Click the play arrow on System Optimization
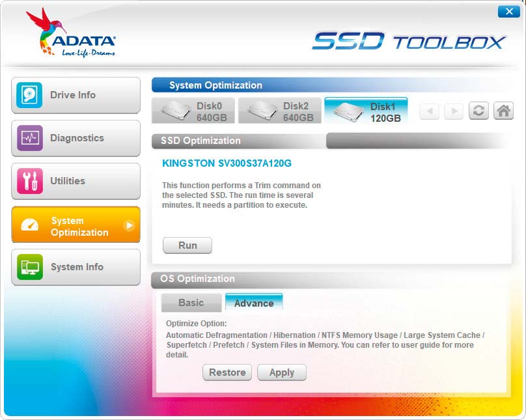526x420 pixels. click(x=129, y=225)
